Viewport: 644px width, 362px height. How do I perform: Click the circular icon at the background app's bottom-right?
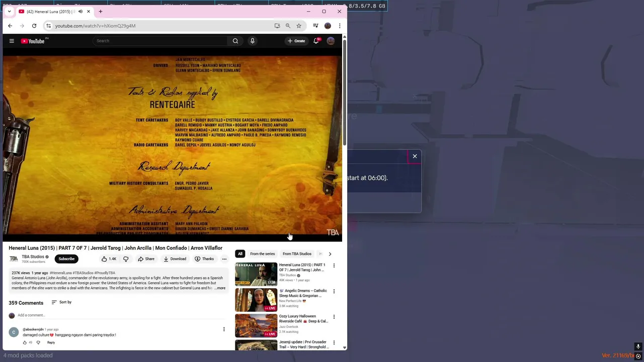coord(638,356)
